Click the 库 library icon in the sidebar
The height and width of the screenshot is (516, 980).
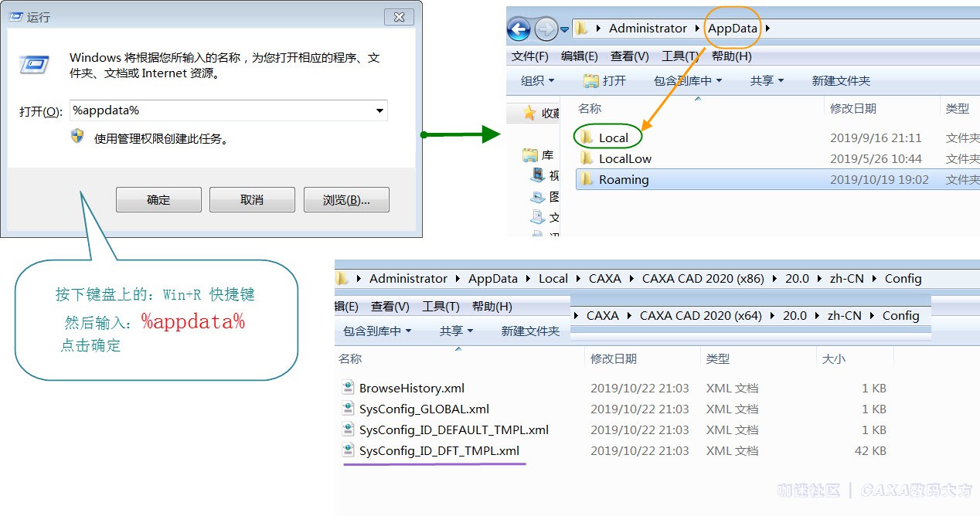529,155
